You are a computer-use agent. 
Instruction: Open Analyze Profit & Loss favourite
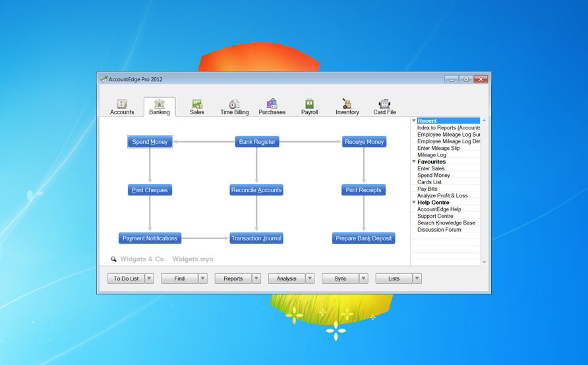tap(442, 195)
